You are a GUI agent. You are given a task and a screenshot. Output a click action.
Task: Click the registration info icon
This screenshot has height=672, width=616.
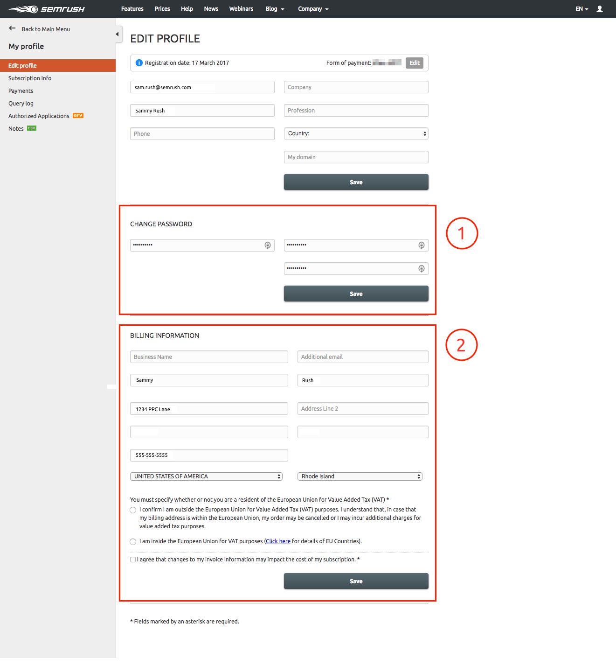tap(139, 63)
